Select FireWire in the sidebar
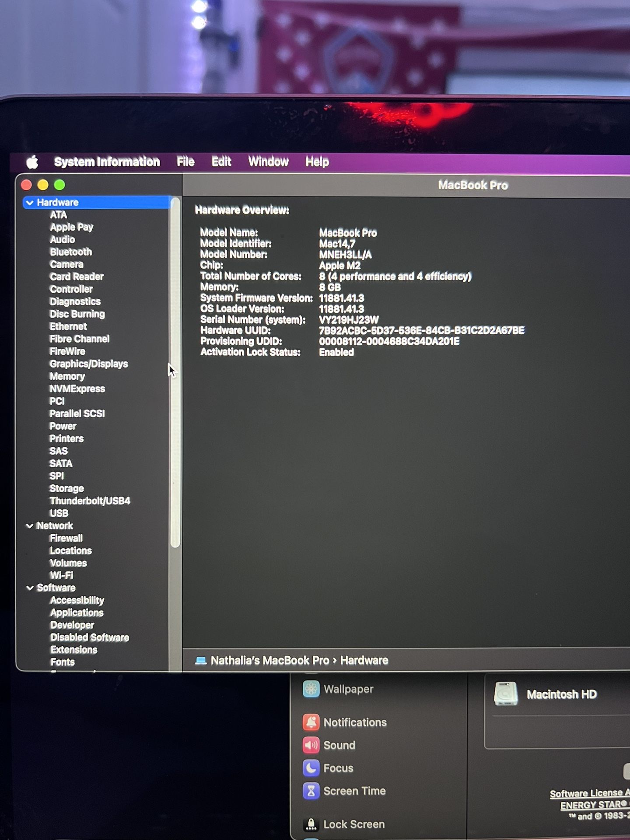 click(67, 351)
